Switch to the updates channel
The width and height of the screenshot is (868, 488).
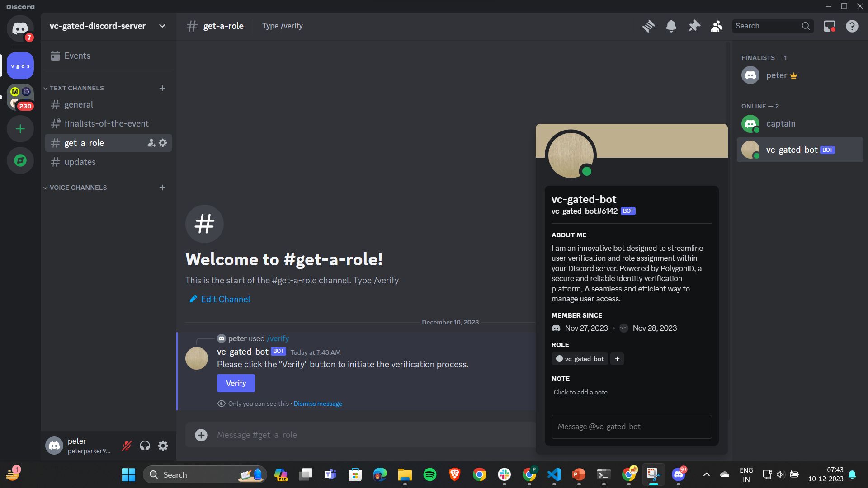click(x=108, y=162)
